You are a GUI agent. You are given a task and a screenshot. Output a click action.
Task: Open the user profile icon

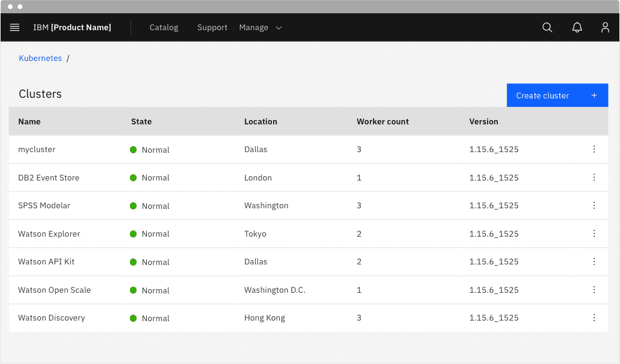[x=605, y=27]
